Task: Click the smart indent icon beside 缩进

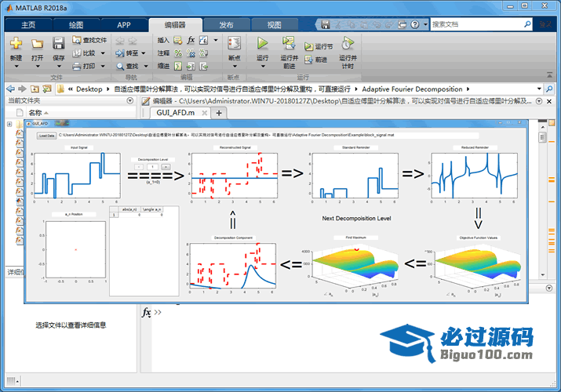Action: point(178,66)
